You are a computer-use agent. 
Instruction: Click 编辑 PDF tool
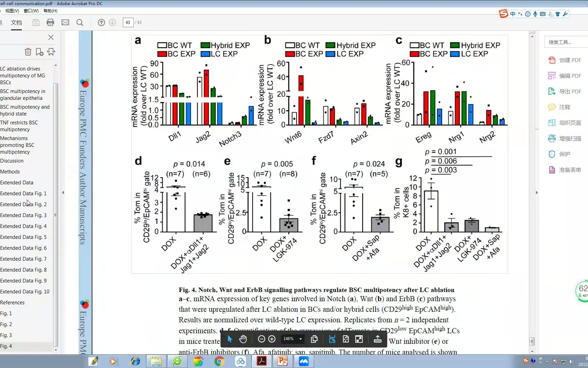pyautogui.click(x=565, y=76)
